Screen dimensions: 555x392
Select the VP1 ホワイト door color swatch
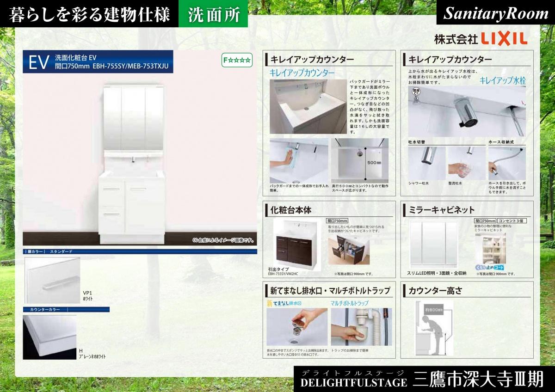(x=51, y=280)
